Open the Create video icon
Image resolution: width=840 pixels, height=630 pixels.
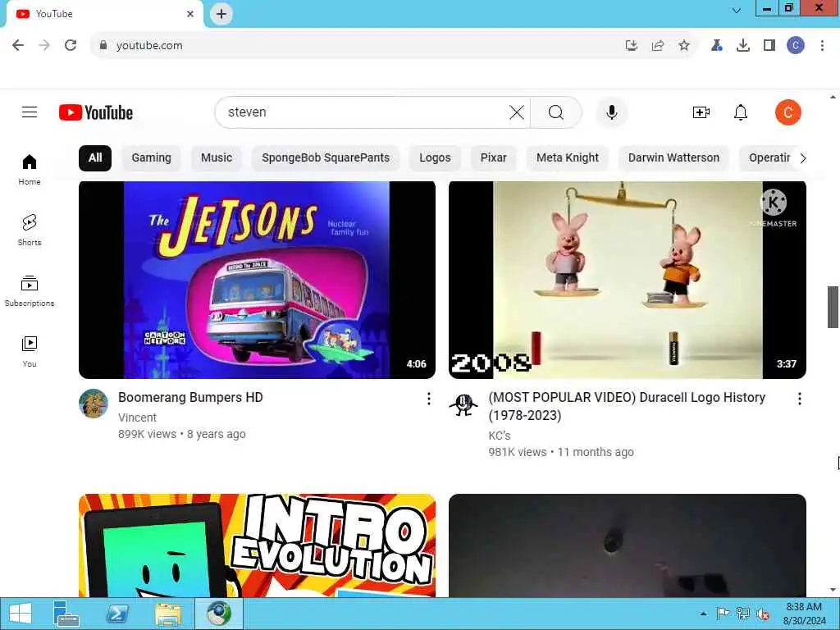click(x=701, y=112)
